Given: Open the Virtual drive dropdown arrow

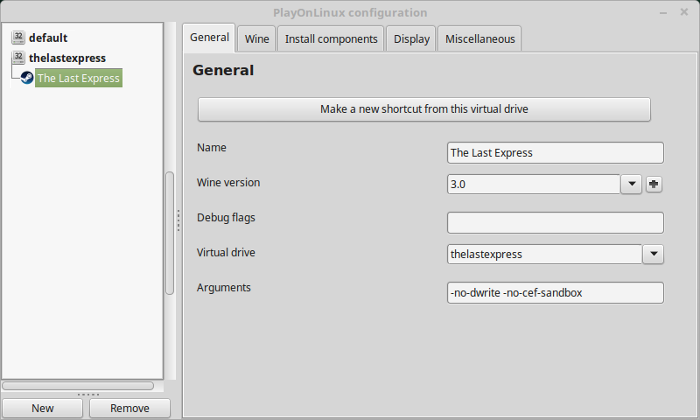Looking at the screenshot, I should 654,254.
